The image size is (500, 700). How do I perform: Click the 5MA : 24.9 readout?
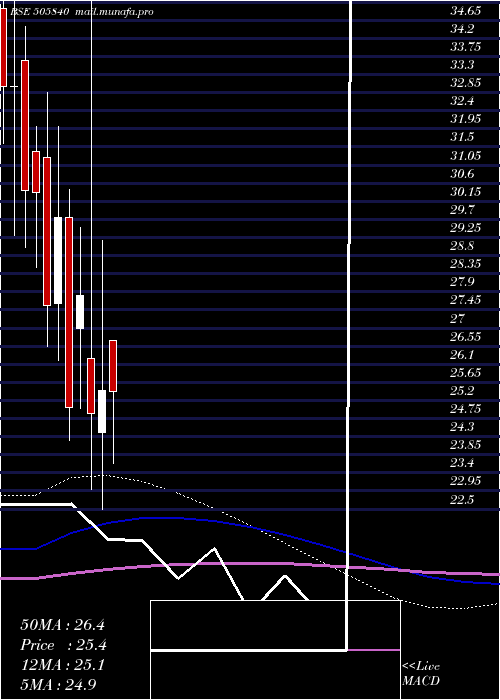[58, 684]
